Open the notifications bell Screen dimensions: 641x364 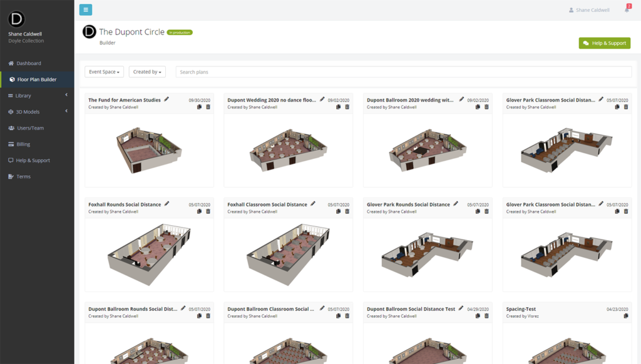[627, 10]
